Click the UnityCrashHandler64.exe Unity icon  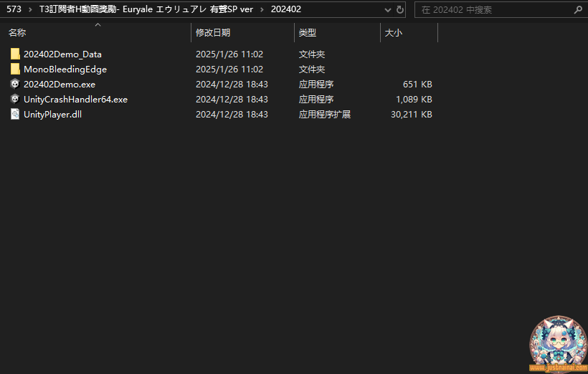point(15,99)
